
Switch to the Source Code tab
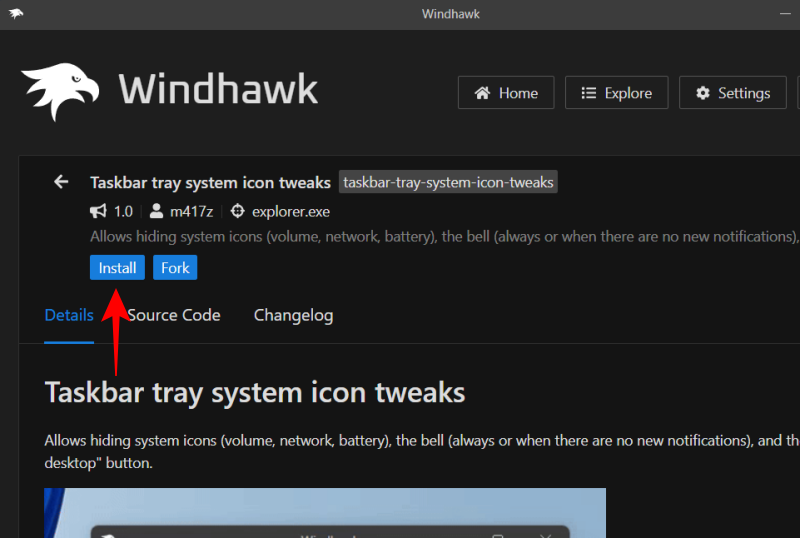[174, 315]
